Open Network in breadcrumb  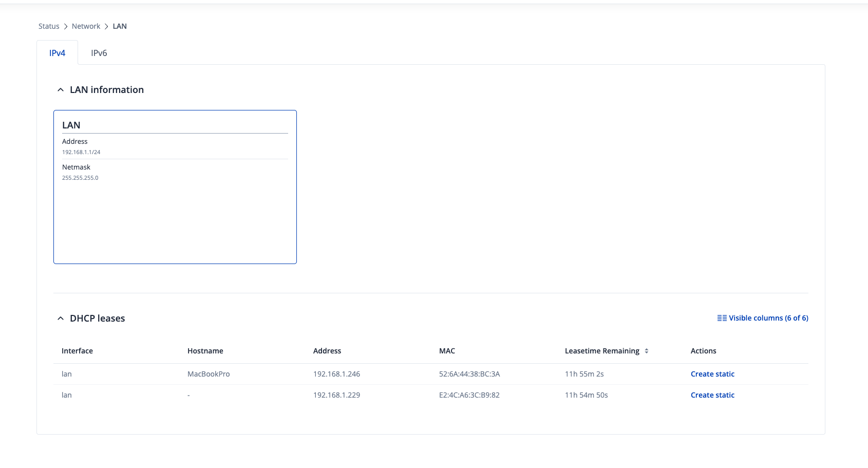click(86, 26)
